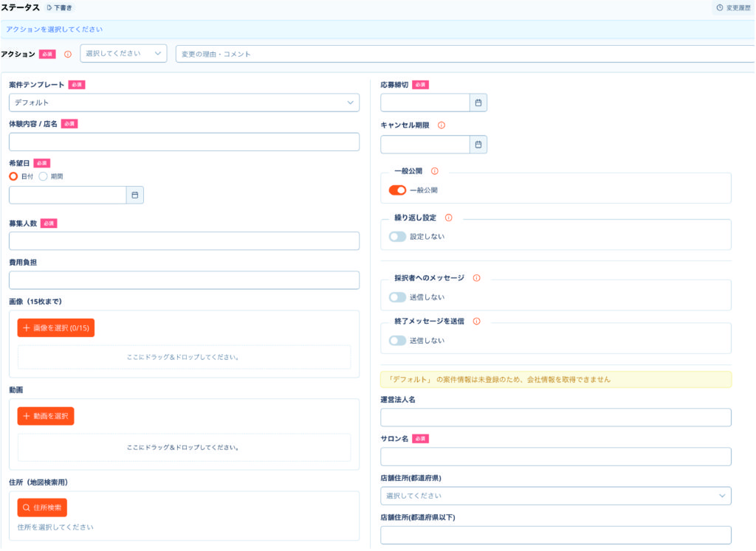Enable the 繰り返し設定 toggle
756x551 pixels.
[x=397, y=237]
